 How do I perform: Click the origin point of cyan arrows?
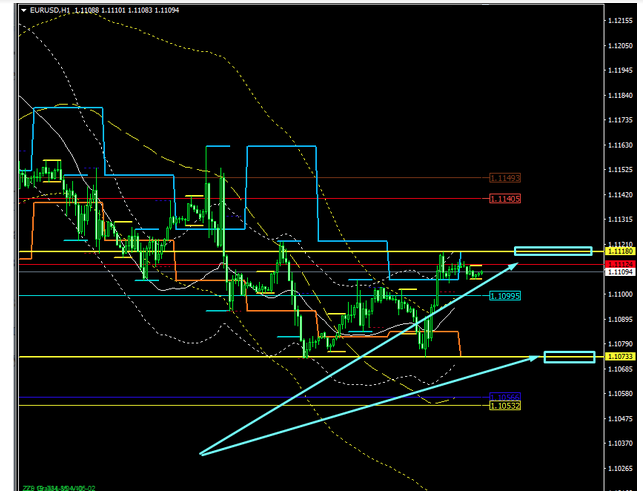(201, 454)
